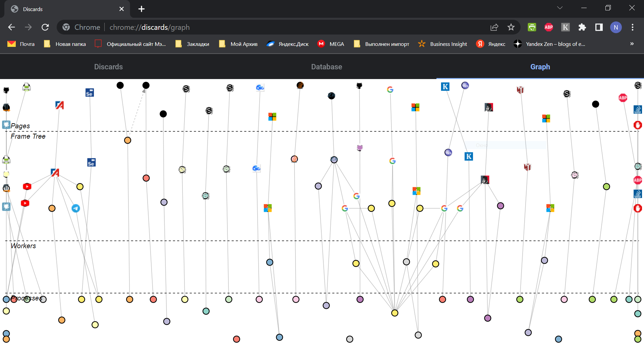Image resolution: width=644 pixels, height=345 pixels.
Task: Open the Kaspersky K extension
Action: point(566,27)
